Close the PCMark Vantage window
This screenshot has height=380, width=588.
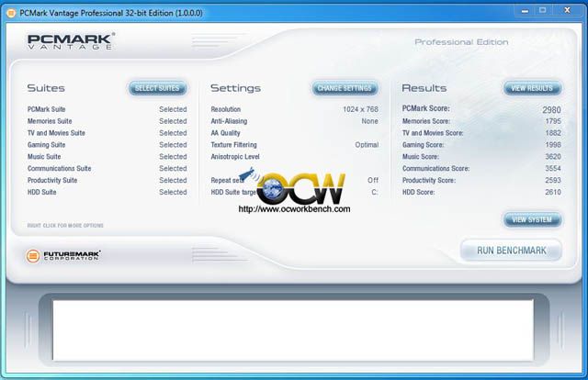pos(568,11)
